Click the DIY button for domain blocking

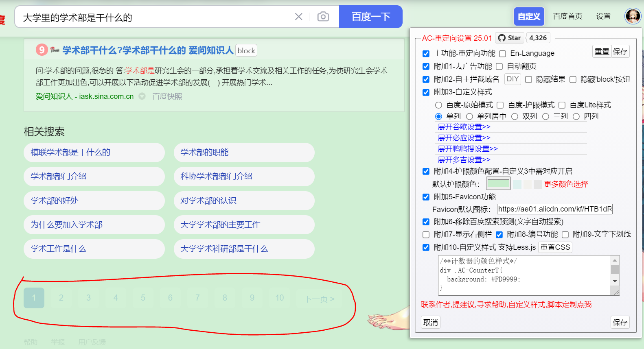[513, 79]
